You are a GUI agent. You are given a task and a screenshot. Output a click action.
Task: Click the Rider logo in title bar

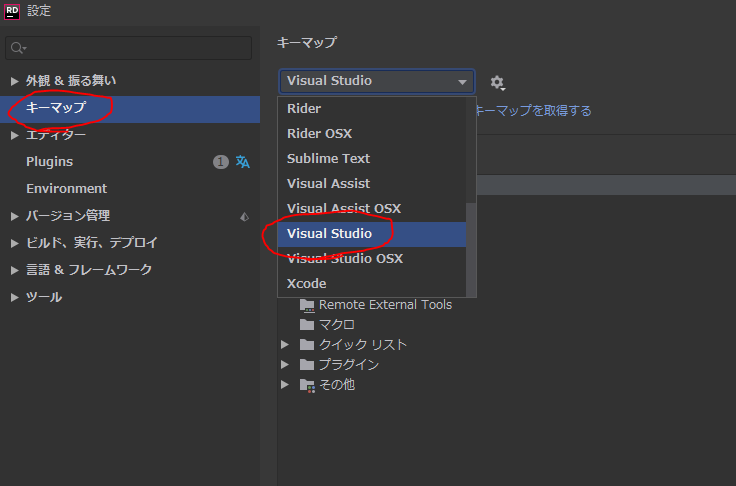(13, 11)
